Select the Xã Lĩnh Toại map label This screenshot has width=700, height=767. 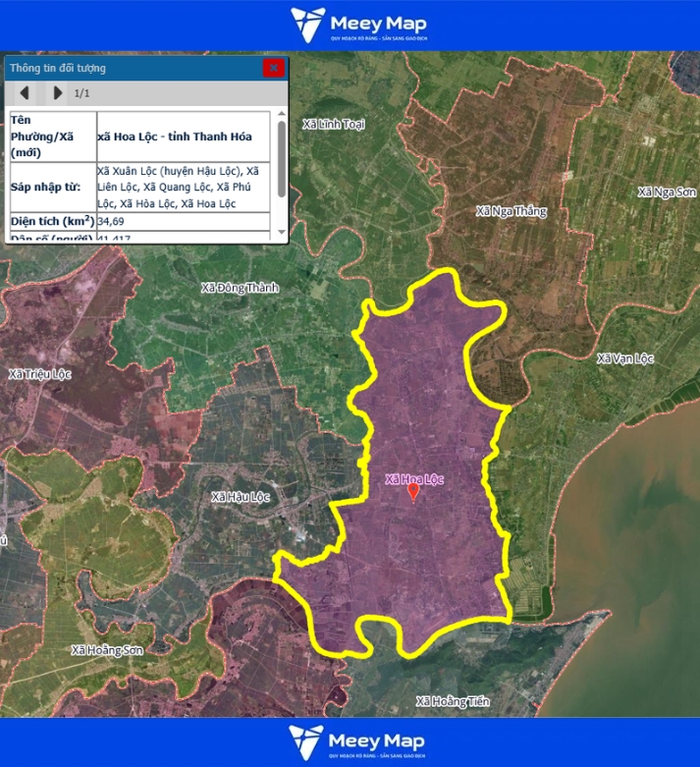tap(334, 125)
